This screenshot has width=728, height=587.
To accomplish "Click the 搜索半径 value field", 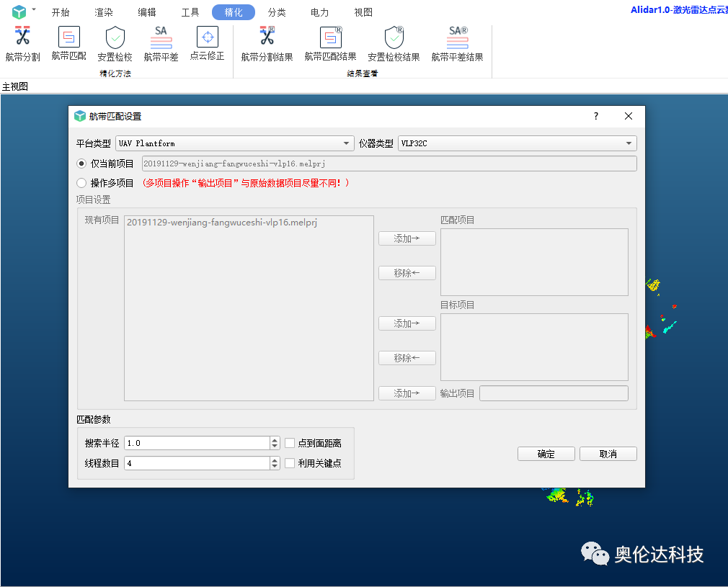I will (x=197, y=443).
